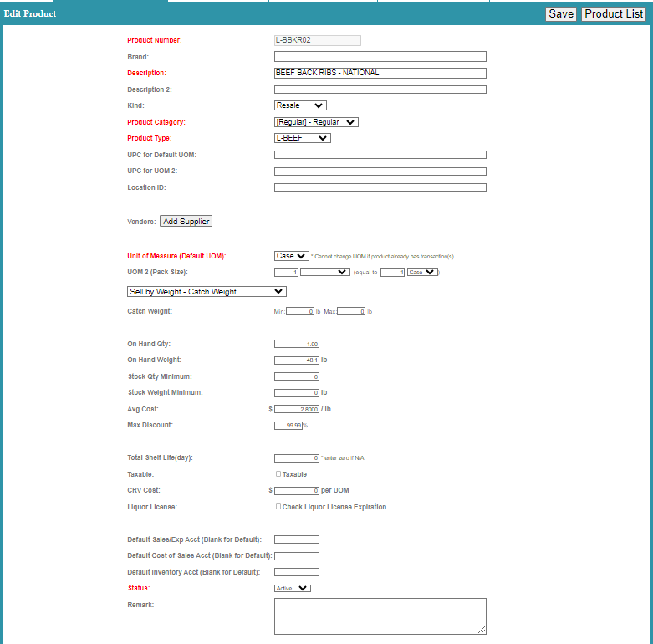Click the Brand text field
Image resolution: width=653 pixels, height=644 pixels.
click(380, 57)
